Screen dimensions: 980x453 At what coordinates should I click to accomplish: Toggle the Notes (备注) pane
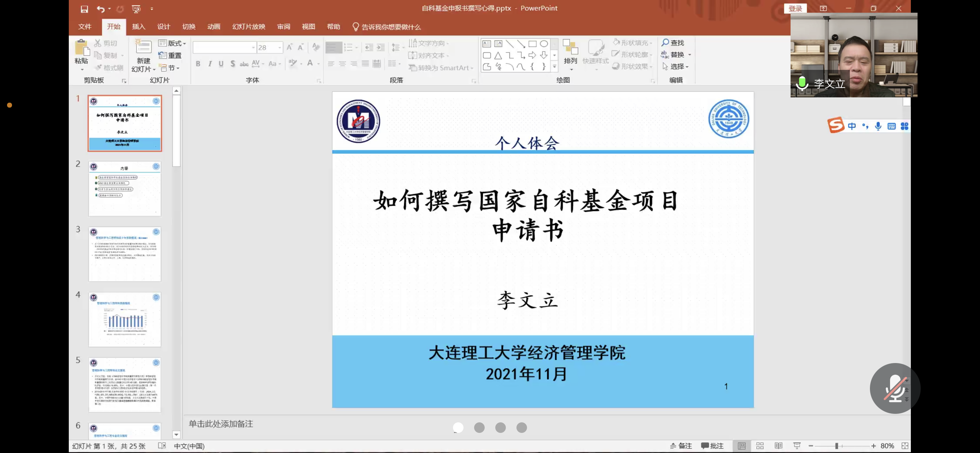point(681,446)
